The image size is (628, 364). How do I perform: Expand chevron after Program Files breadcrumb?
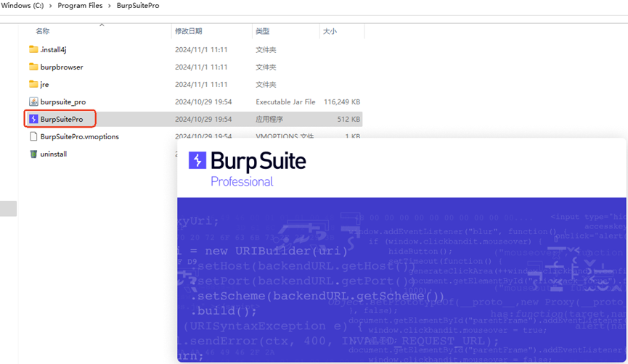(x=110, y=6)
